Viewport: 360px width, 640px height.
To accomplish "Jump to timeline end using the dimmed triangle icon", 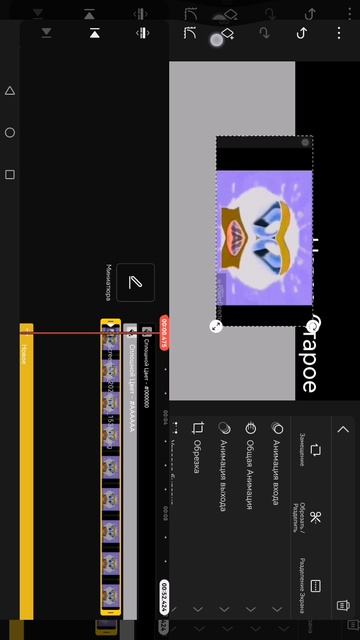I will coord(48,33).
